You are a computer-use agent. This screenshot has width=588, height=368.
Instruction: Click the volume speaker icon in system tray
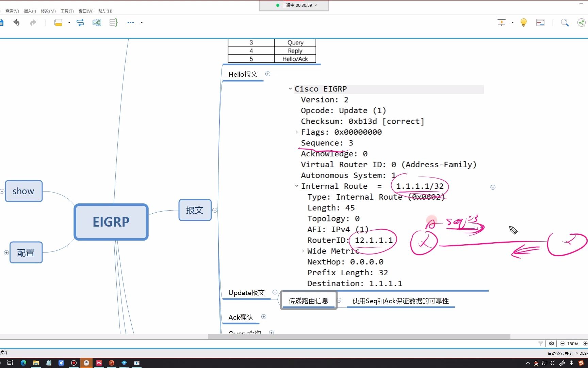552,363
